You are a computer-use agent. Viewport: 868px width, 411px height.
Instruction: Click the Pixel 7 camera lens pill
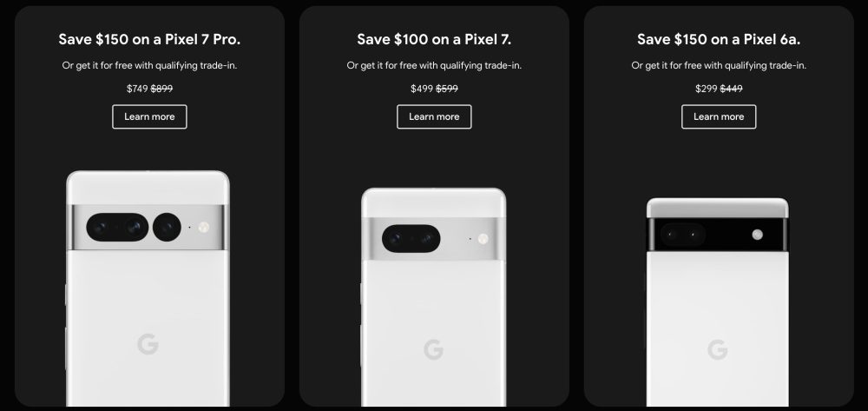[411, 238]
